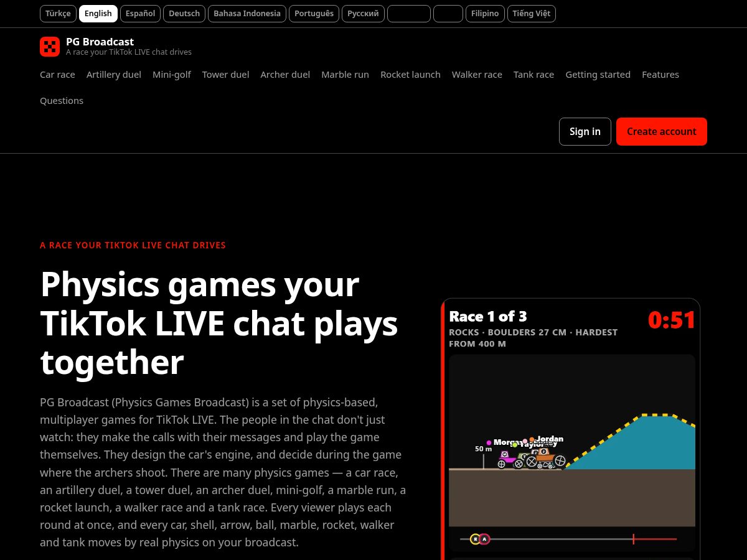
Task: Switch language to Filipino
Action: tap(485, 14)
